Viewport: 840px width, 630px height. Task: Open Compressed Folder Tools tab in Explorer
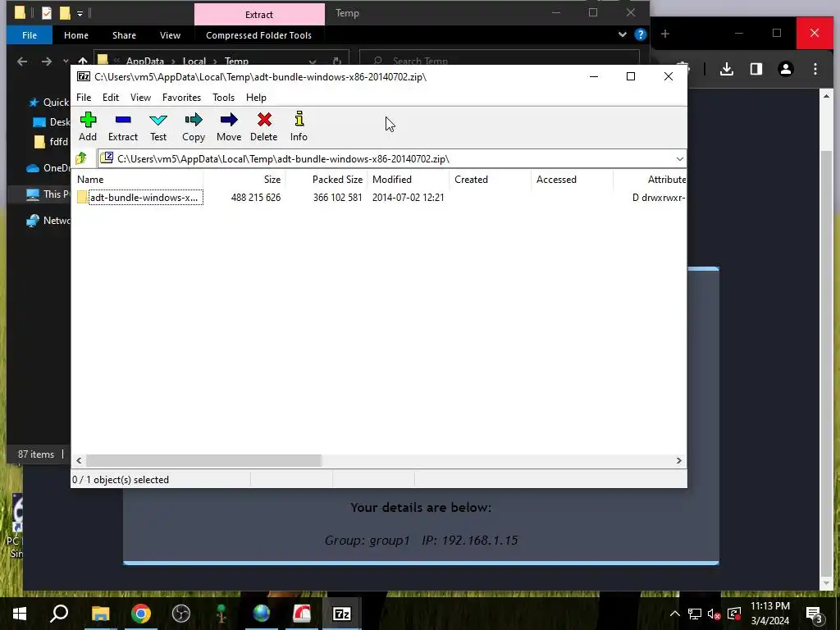(258, 35)
